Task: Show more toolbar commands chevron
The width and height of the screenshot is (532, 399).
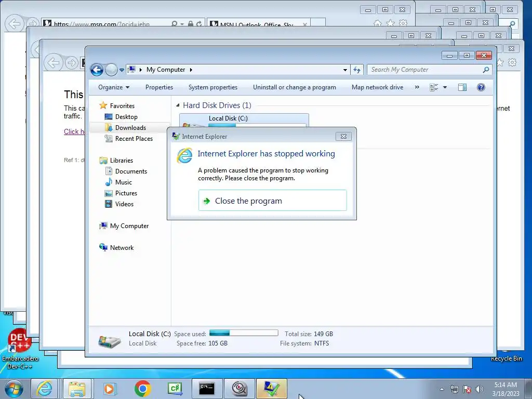Action: pos(417,87)
